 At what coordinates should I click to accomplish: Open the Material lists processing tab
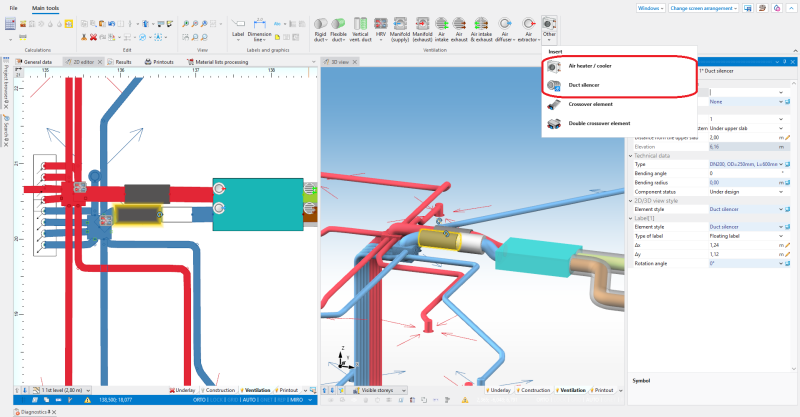coord(217,62)
